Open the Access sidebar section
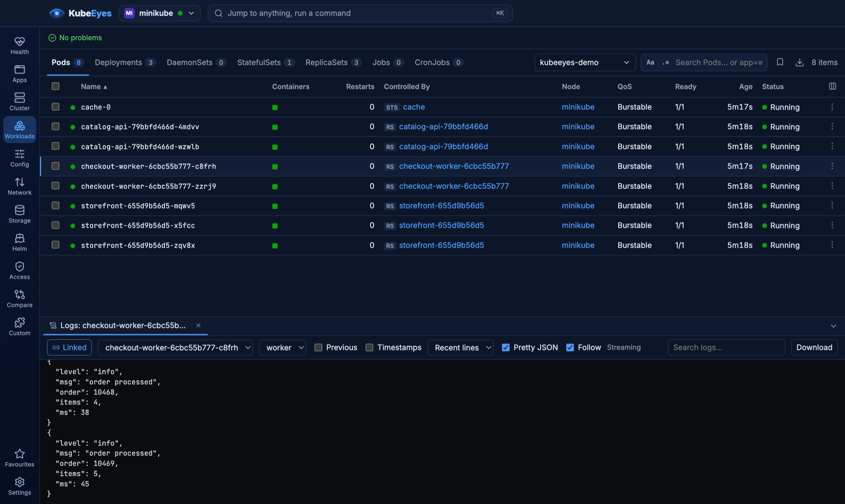 (x=19, y=271)
